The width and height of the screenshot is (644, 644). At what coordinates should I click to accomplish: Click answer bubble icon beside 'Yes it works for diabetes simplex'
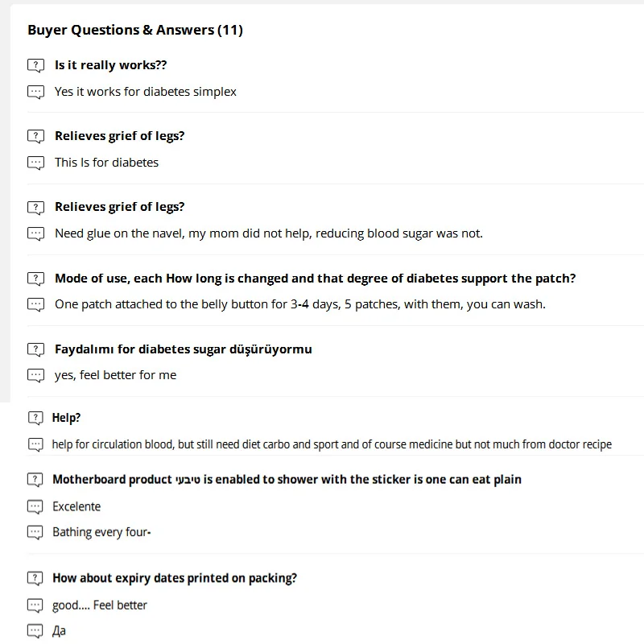tap(35, 92)
